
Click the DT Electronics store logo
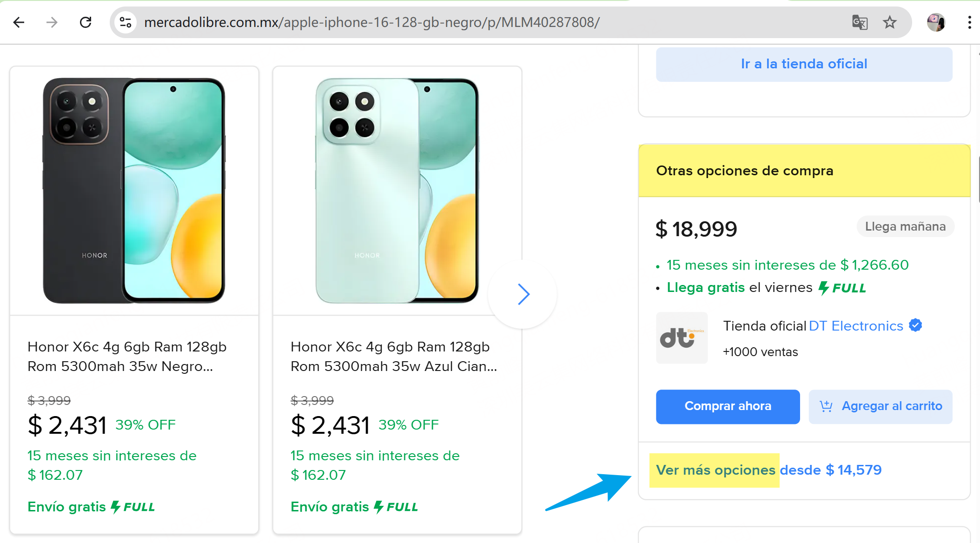682,338
